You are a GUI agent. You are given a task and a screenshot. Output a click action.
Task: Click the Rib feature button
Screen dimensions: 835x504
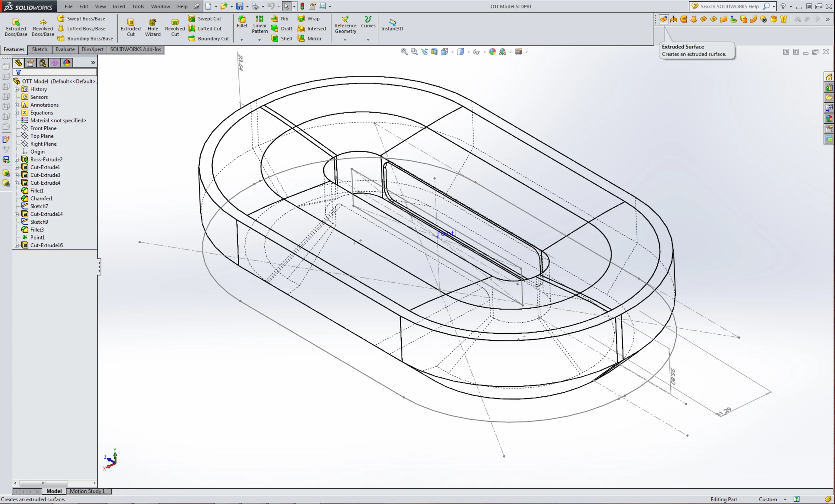280,19
